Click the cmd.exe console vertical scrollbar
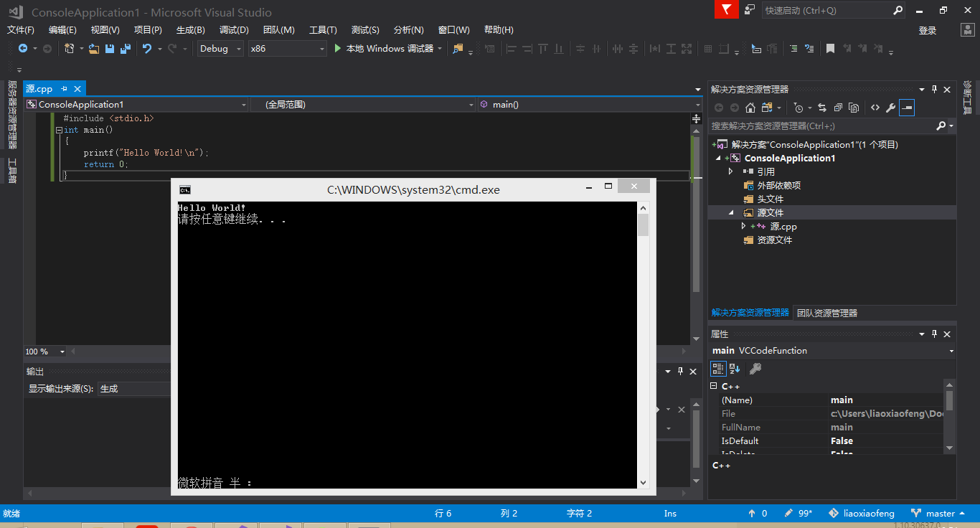This screenshot has height=528, width=980. (x=643, y=345)
